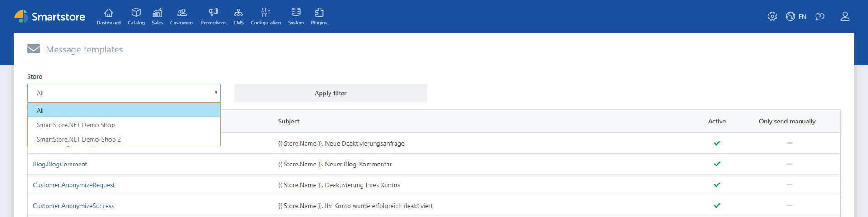Viewport: 868px width, 217px height.
Task: Select SmartStore.NET Demo Shop option
Action: 75,125
